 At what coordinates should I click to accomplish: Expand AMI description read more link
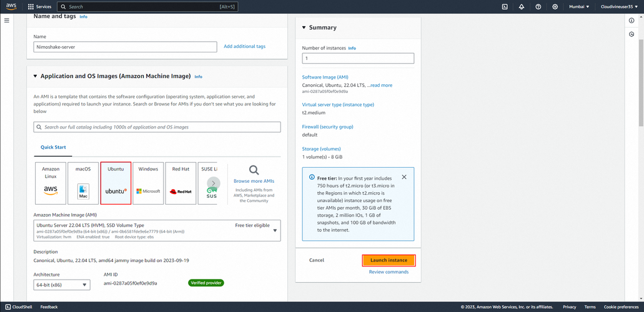(x=381, y=85)
